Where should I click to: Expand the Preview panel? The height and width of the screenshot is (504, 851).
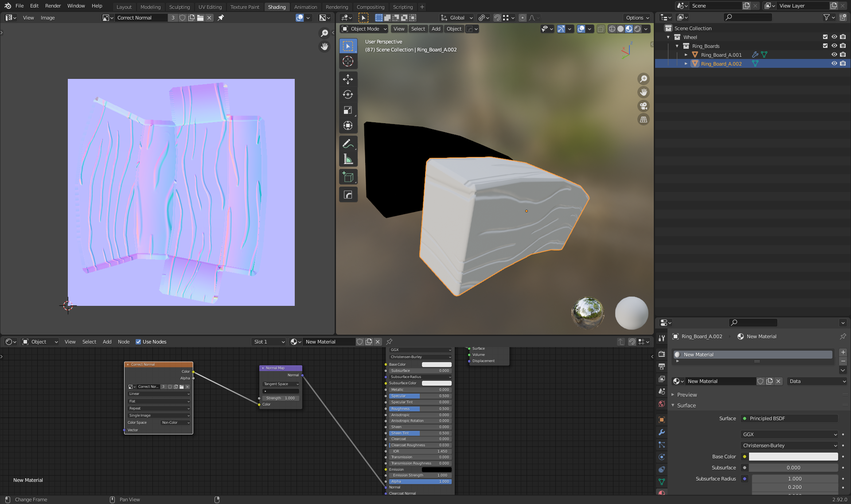coord(687,395)
